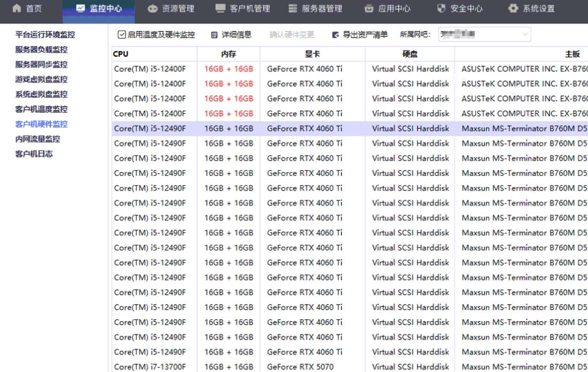The width and height of the screenshot is (588, 372).
Task: Click the 安全中心 shield icon
Action: click(x=442, y=8)
